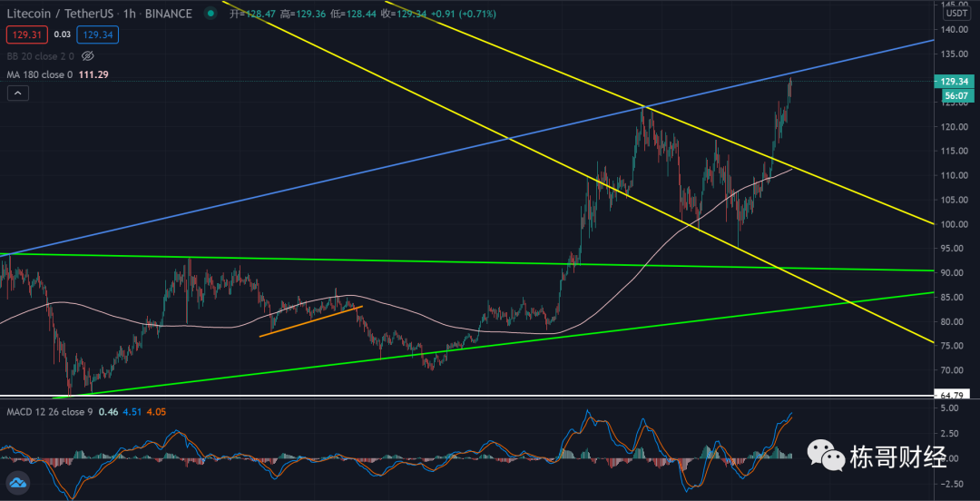
Task: Select the short orange trendline segment
Action: tap(310, 321)
